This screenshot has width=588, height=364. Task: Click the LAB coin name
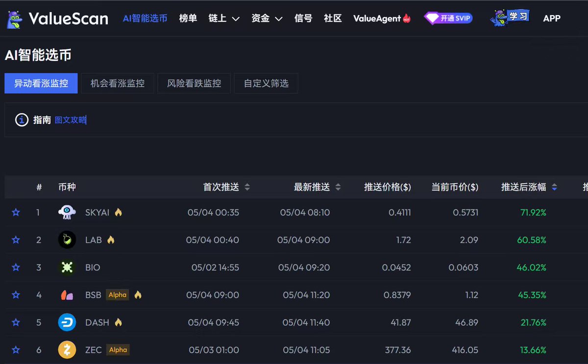(x=94, y=240)
